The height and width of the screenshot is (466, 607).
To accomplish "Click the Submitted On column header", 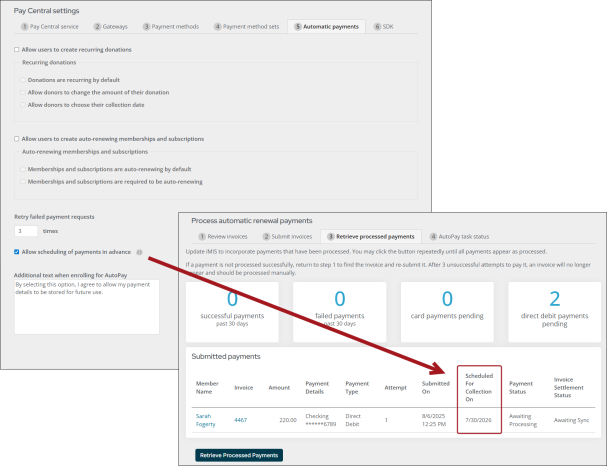I will 436,387.
